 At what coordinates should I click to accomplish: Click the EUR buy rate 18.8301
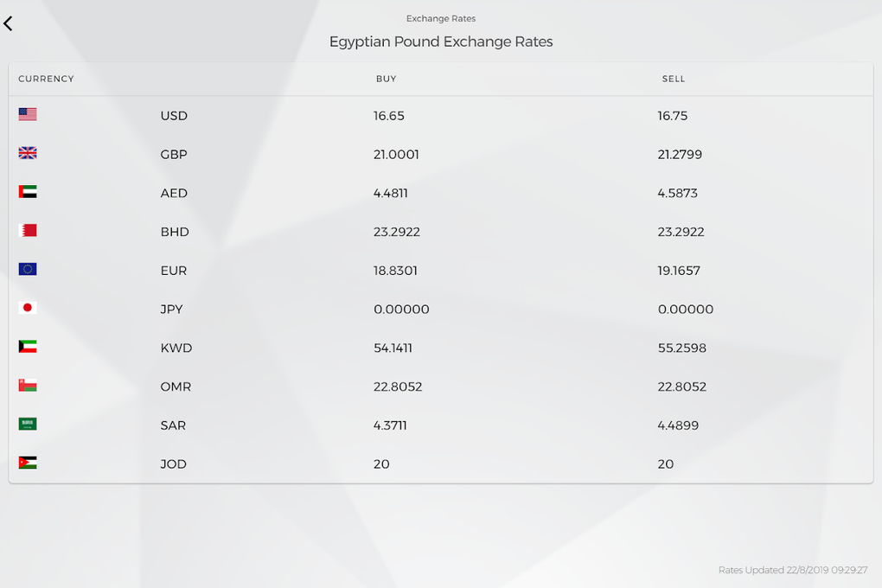click(395, 270)
